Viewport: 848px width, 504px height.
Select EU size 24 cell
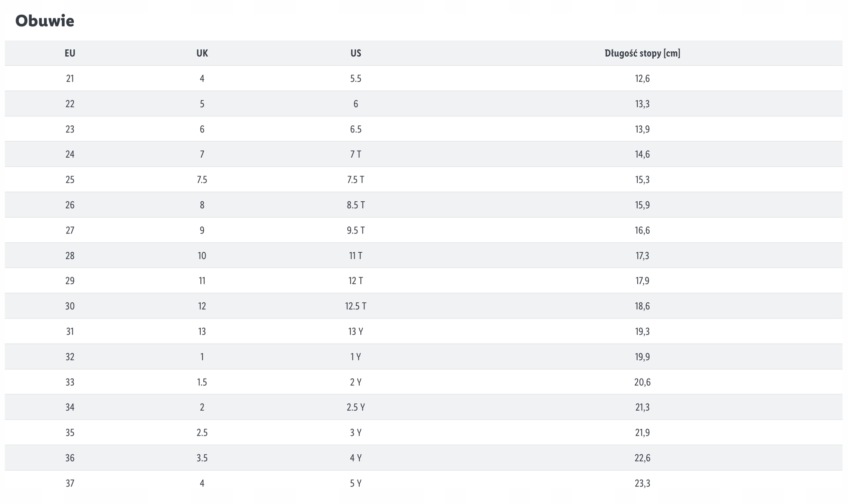pos(70,155)
